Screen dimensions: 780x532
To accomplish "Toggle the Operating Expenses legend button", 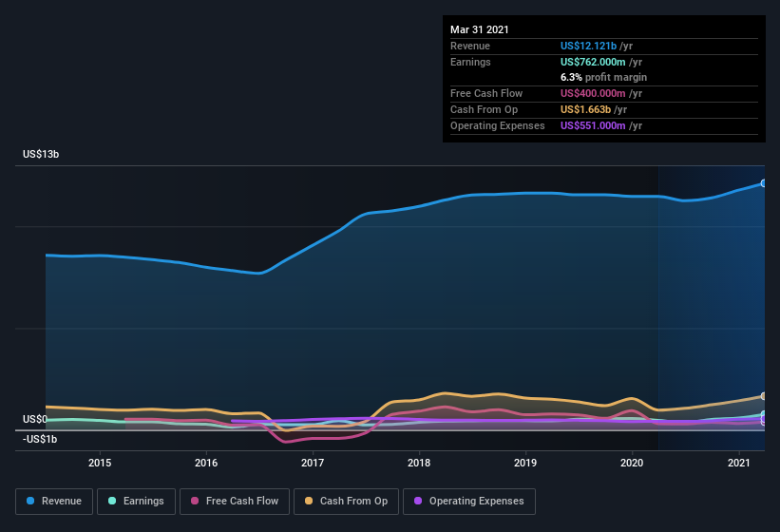I will 469,502.
